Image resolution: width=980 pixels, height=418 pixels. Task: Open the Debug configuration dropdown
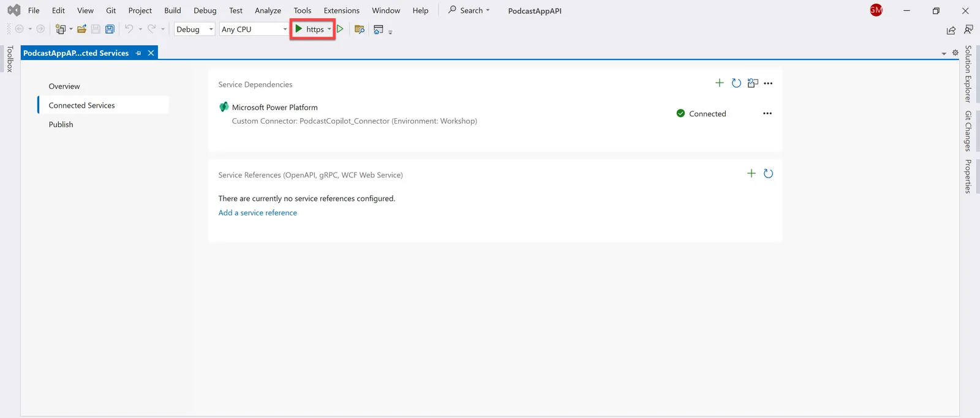point(195,29)
